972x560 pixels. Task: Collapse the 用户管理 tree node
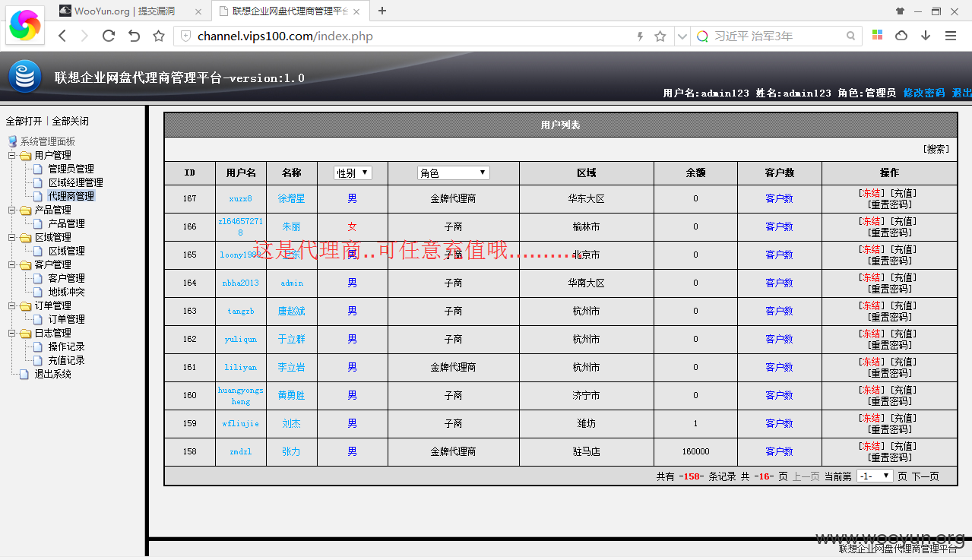click(x=11, y=155)
